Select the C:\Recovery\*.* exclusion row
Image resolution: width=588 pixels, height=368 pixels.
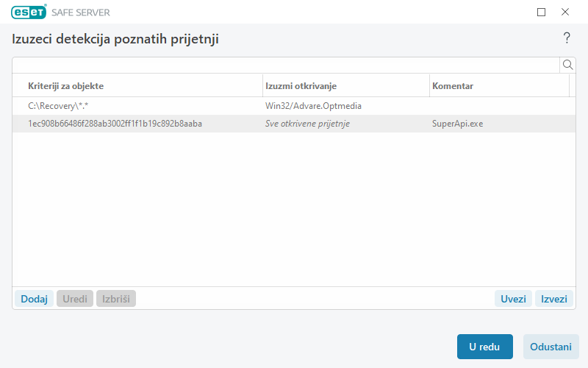59,106
